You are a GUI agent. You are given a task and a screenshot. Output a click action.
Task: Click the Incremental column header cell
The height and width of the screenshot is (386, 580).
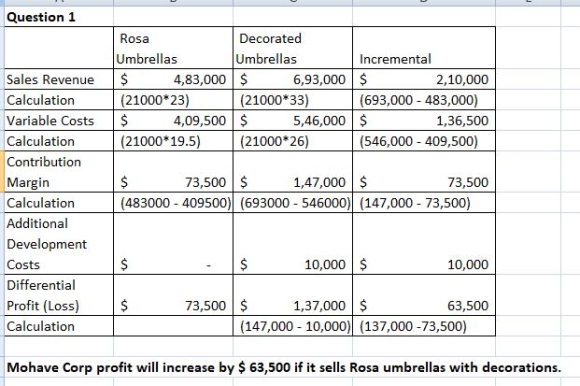[424, 48]
